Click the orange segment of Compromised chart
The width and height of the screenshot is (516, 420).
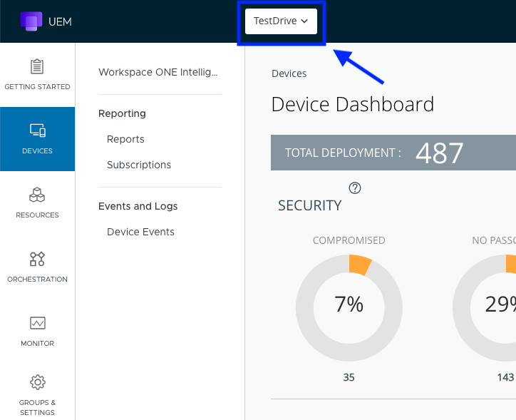[x=359, y=265]
